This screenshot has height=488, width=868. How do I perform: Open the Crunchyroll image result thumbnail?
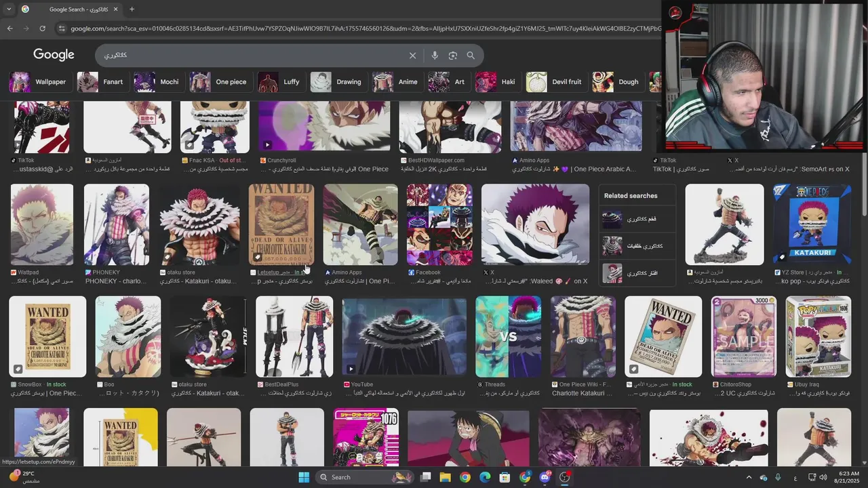click(x=324, y=127)
